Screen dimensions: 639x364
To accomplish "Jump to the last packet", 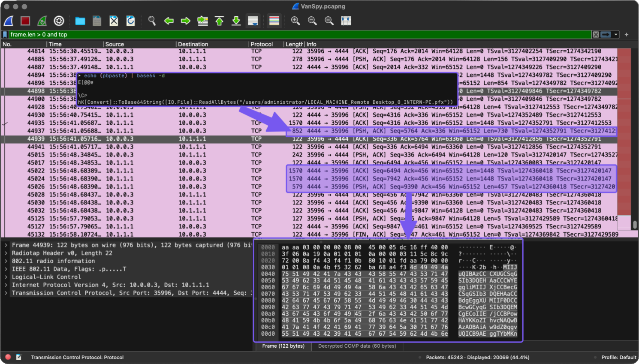I will [236, 21].
